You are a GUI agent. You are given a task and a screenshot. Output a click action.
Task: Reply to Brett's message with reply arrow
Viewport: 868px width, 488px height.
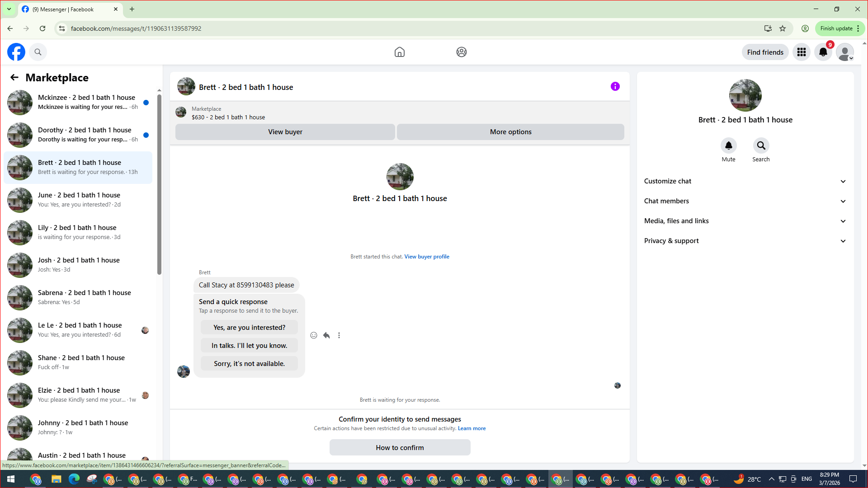click(326, 335)
